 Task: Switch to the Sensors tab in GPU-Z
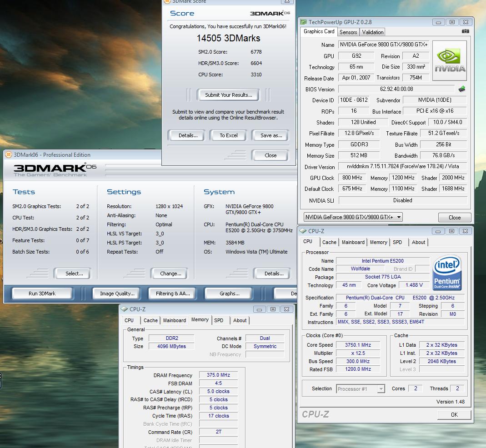click(348, 32)
